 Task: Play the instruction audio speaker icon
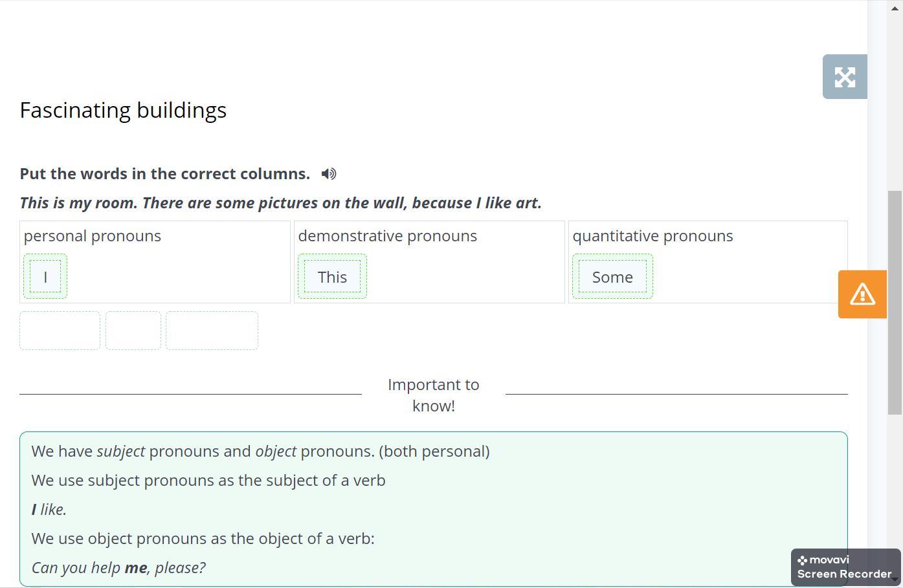point(329,174)
